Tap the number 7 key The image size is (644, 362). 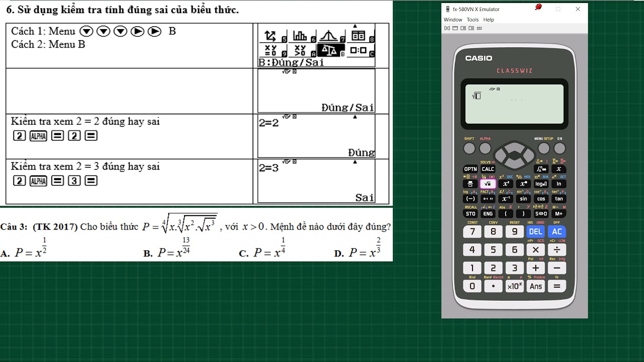click(x=472, y=232)
